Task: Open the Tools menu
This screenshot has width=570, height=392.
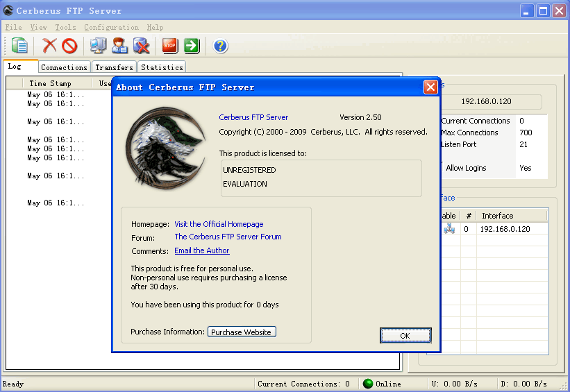Action: coord(65,27)
